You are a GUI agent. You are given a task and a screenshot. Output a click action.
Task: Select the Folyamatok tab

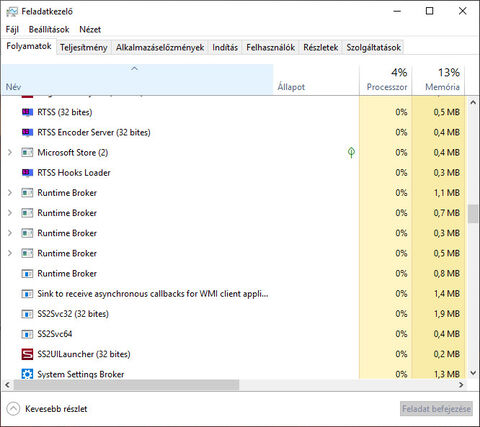pos(29,46)
